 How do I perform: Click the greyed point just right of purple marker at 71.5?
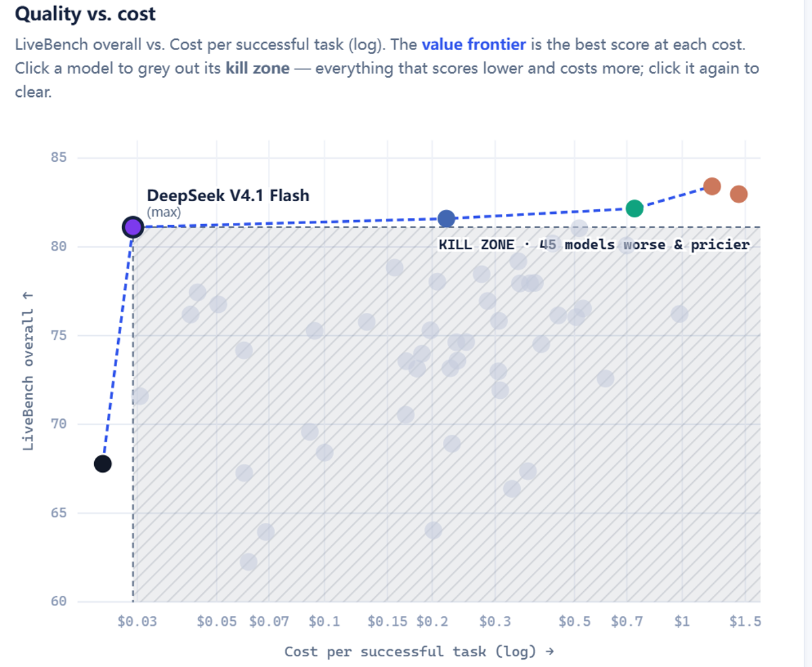click(x=140, y=397)
